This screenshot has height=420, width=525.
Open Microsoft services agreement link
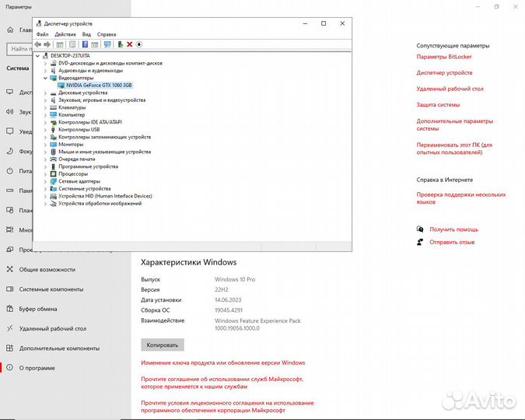coord(222,383)
